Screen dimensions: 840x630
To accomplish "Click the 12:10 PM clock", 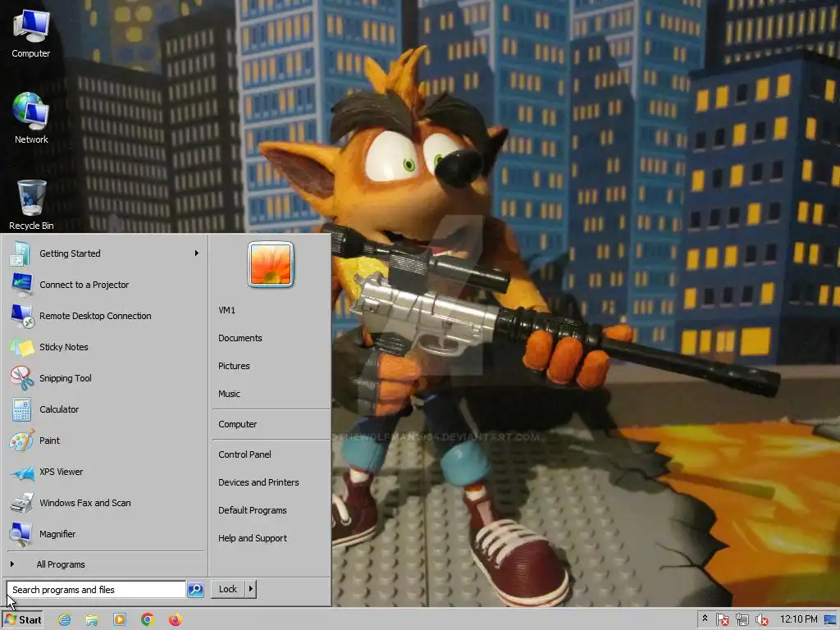I will coord(798,619).
